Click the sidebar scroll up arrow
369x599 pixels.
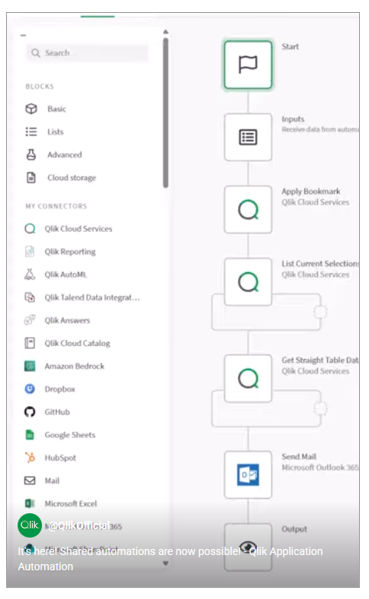pyautogui.click(x=165, y=32)
